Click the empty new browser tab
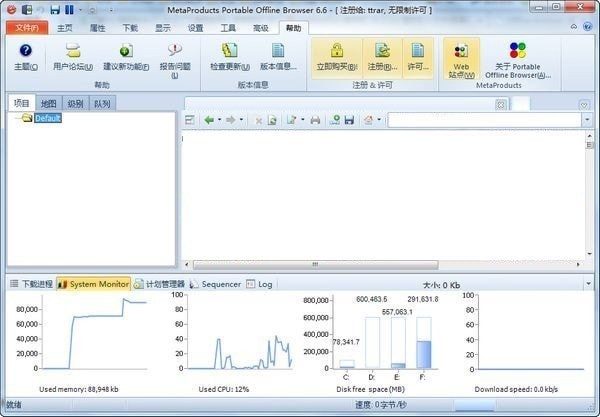Image resolution: width=600 pixels, height=417 pixels. click(x=521, y=104)
